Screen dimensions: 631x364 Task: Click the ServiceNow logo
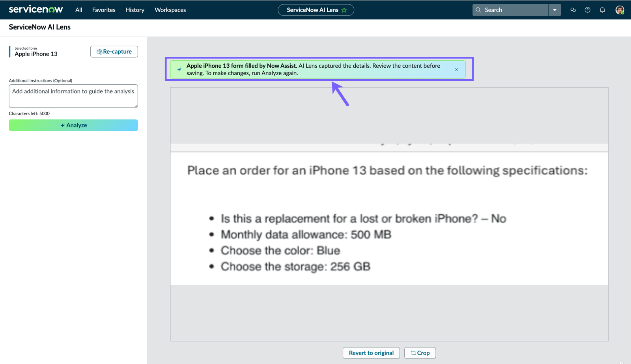pos(36,9)
